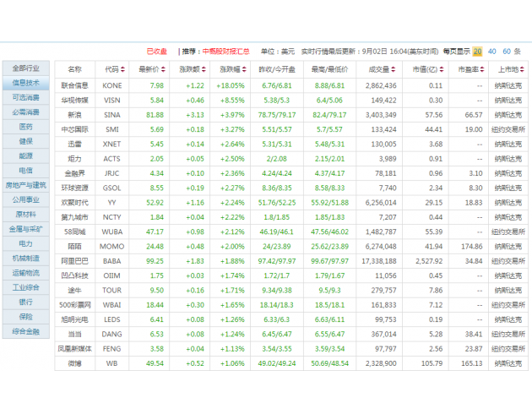532x414 pixels.
Task: Click the 最高/最低价 column header
Action: [x=330, y=69]
